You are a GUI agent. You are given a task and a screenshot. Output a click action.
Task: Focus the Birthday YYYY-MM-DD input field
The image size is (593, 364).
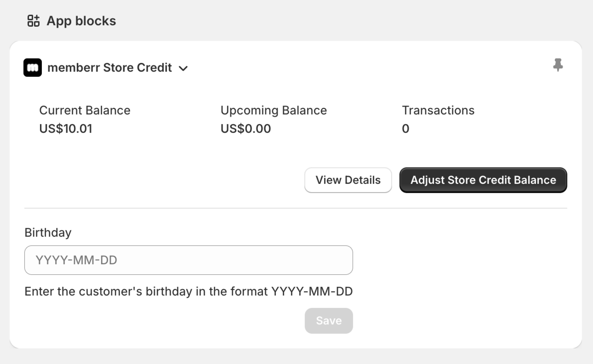click(x=188, y=260)
